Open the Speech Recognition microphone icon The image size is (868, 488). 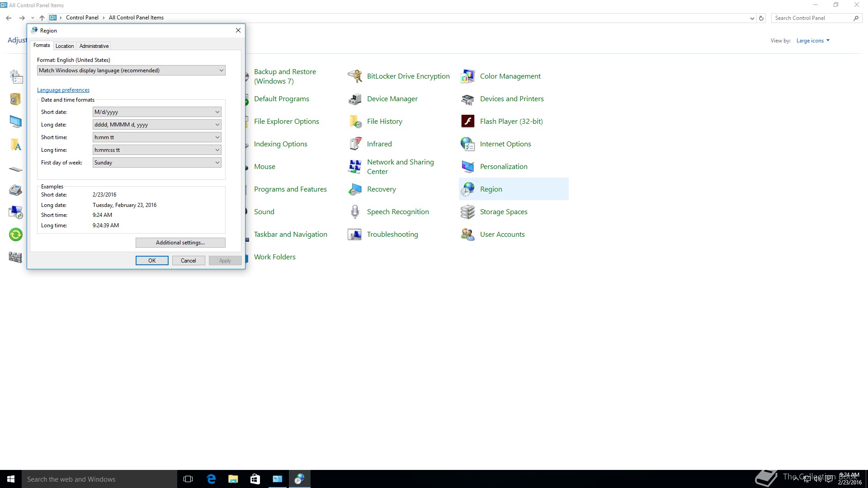(355, 212)
